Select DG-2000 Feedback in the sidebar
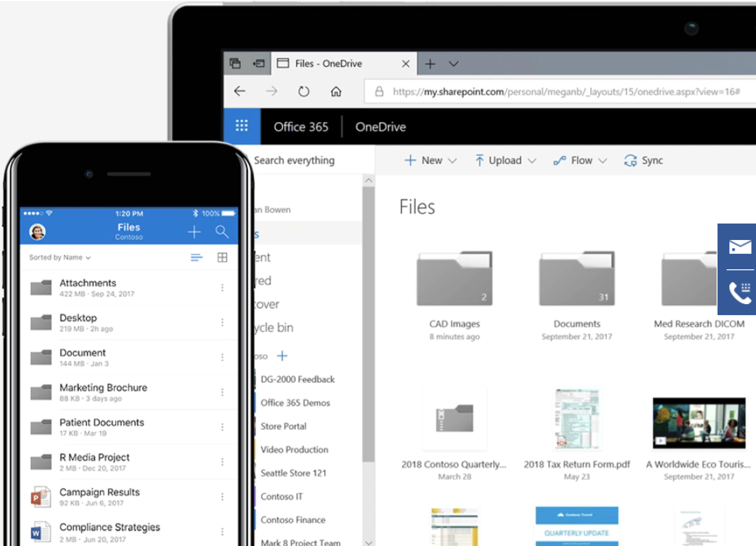This screenshot has height=546, width=756. pyautogui.click(x=297, y=379)
